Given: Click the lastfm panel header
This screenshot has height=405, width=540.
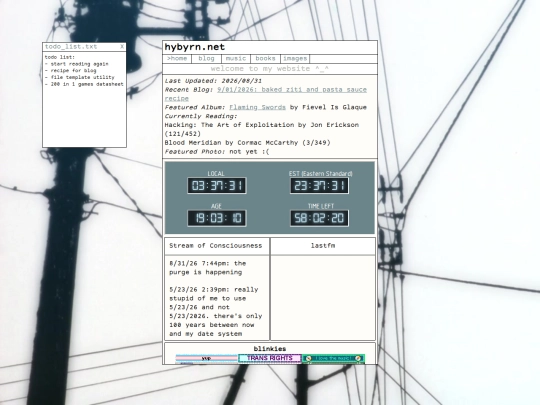Looking at the screenshot, I should pos(323,246).
